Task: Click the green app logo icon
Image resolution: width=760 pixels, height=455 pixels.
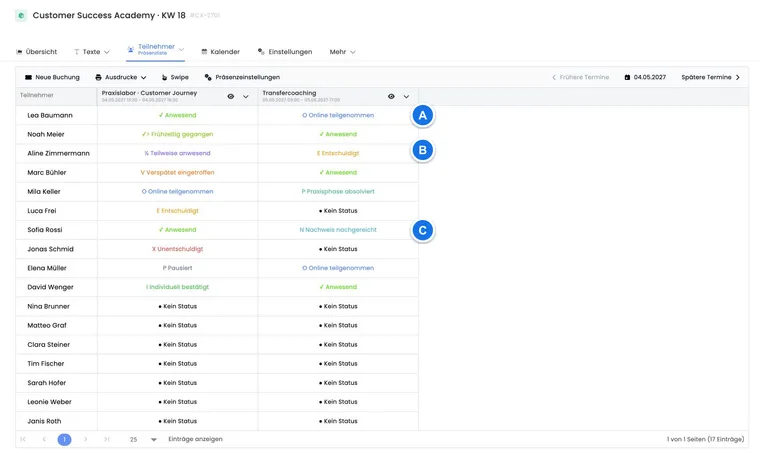Action: pyautogui.click(x=21, y=16)
